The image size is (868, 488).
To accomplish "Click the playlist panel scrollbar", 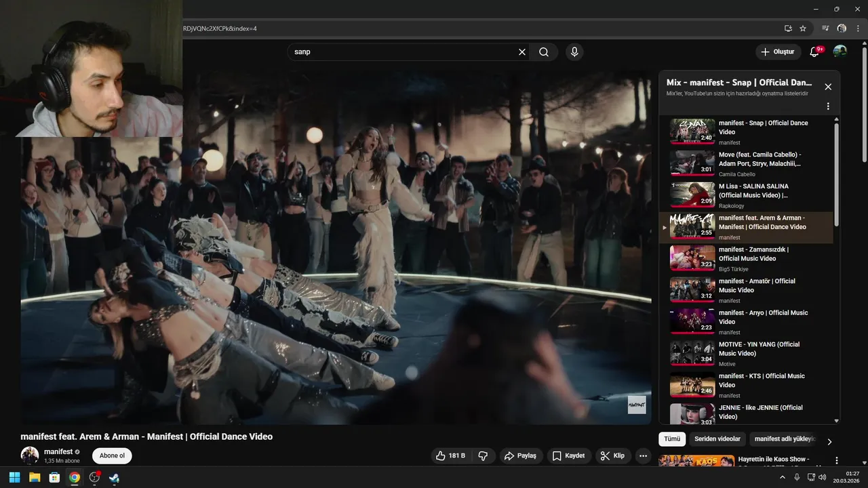I will pos(836,174).
